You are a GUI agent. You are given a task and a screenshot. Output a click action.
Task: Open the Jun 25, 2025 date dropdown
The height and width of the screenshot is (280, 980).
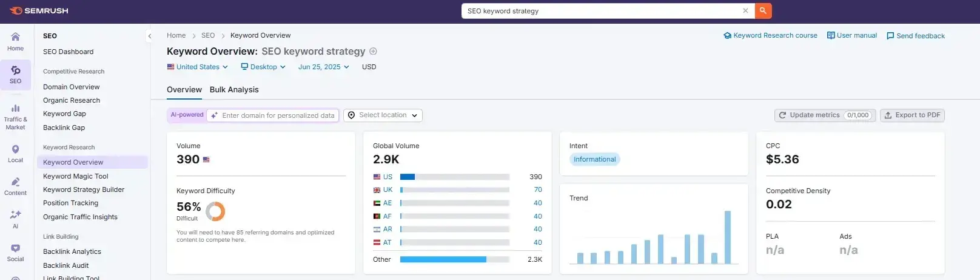324,67
